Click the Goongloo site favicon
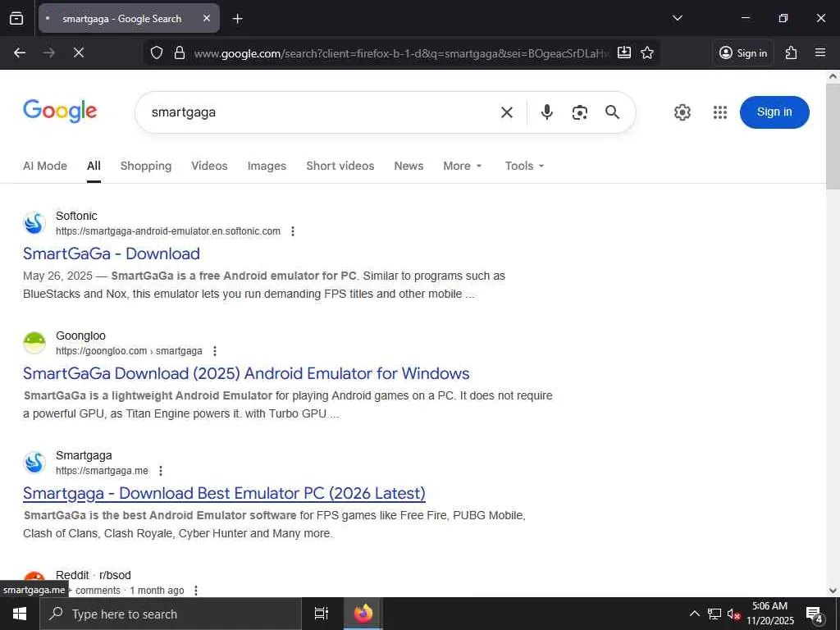The image size is (840, 630). (34, 343)
